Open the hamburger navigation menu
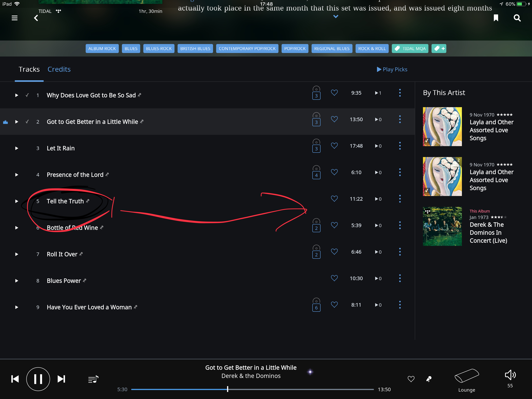This screenshot has width=532, height=399. (x=14, y=18)
